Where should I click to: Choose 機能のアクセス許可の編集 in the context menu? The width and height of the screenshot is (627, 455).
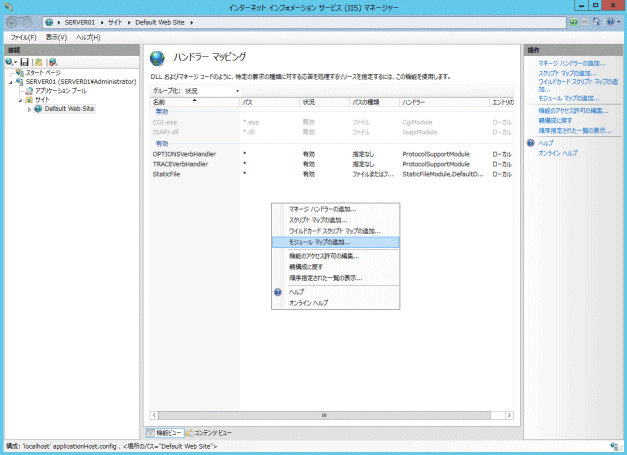click(x=335, y=256)
